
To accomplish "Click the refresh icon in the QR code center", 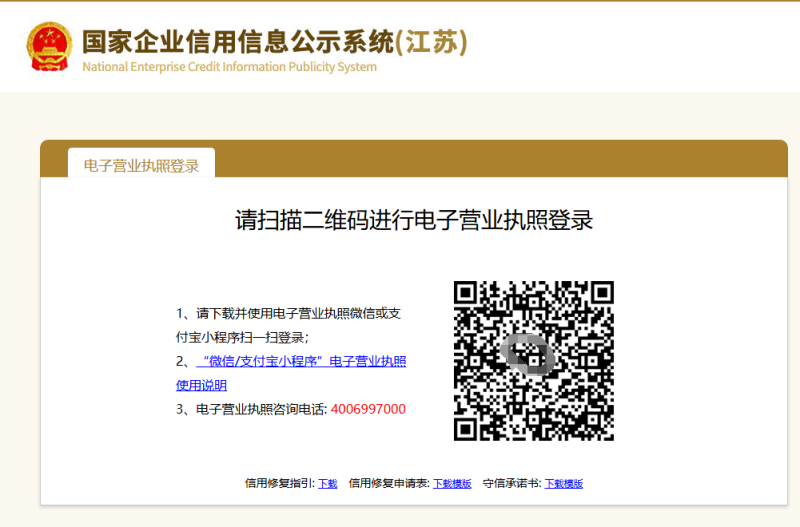I will coord(531,355).
